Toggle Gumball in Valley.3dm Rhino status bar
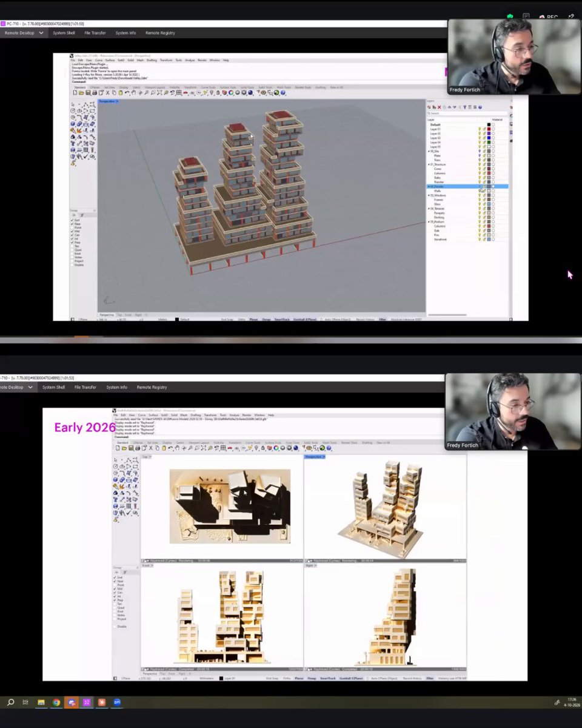The image size is (582, 728). [305, 319]
